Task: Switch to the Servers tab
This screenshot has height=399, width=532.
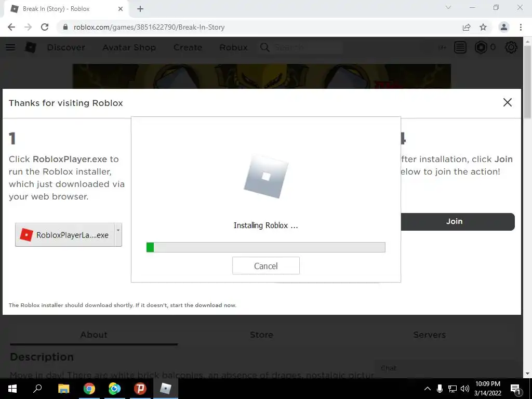Action: pyautogui.click(x=429, y=335)
